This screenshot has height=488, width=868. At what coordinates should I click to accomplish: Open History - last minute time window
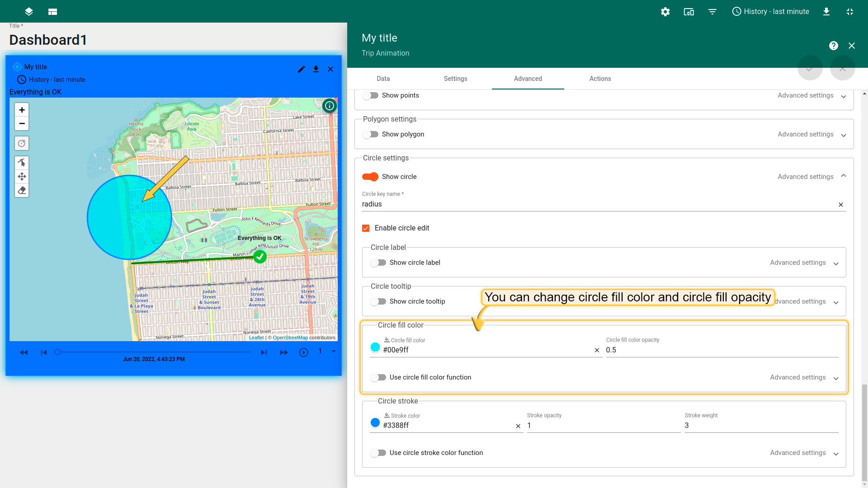[x=770, y=12]
